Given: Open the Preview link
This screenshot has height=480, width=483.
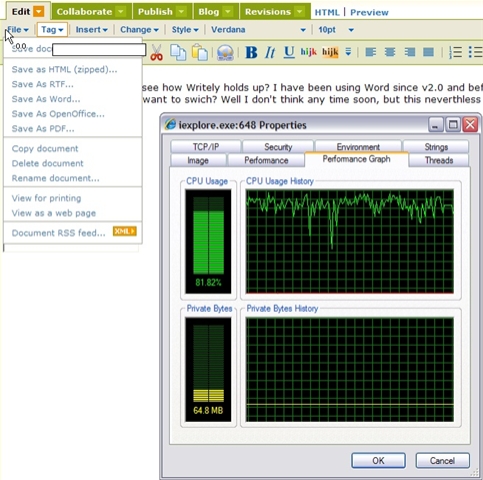Looking at the screenshot, I should (x=369, y=12).
